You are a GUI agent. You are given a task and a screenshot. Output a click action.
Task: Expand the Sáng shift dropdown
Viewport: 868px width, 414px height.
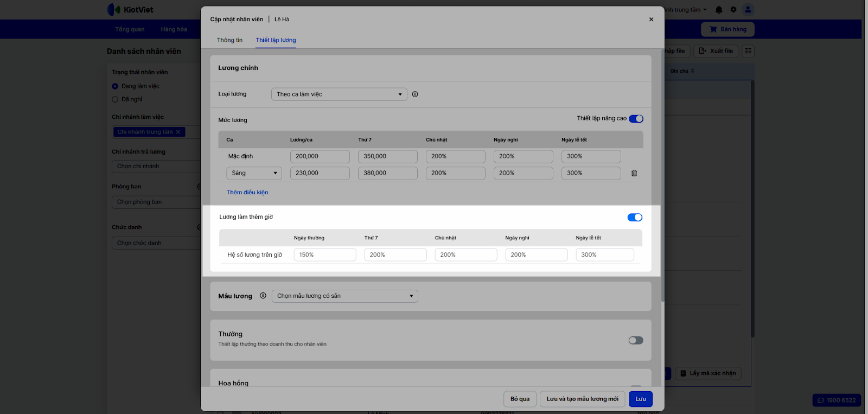(x=254, y=173)
